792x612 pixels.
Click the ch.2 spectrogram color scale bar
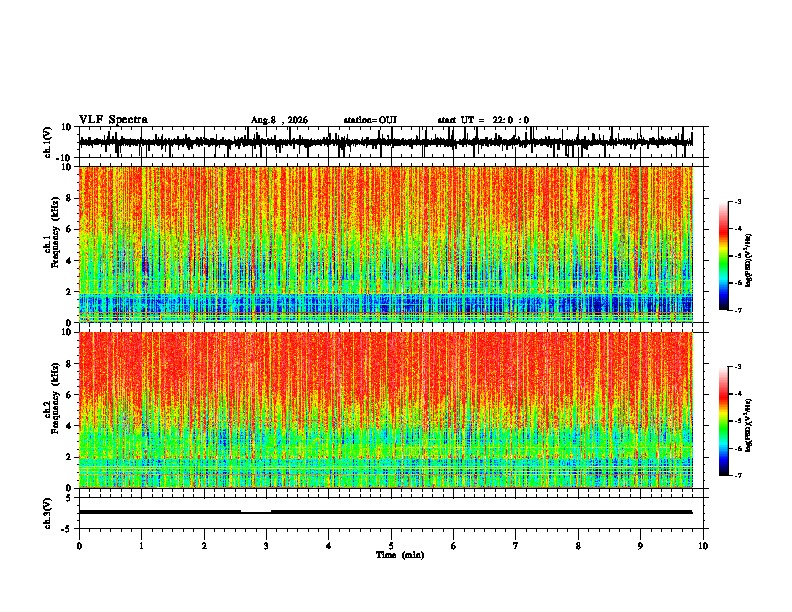tap(724, 421)
